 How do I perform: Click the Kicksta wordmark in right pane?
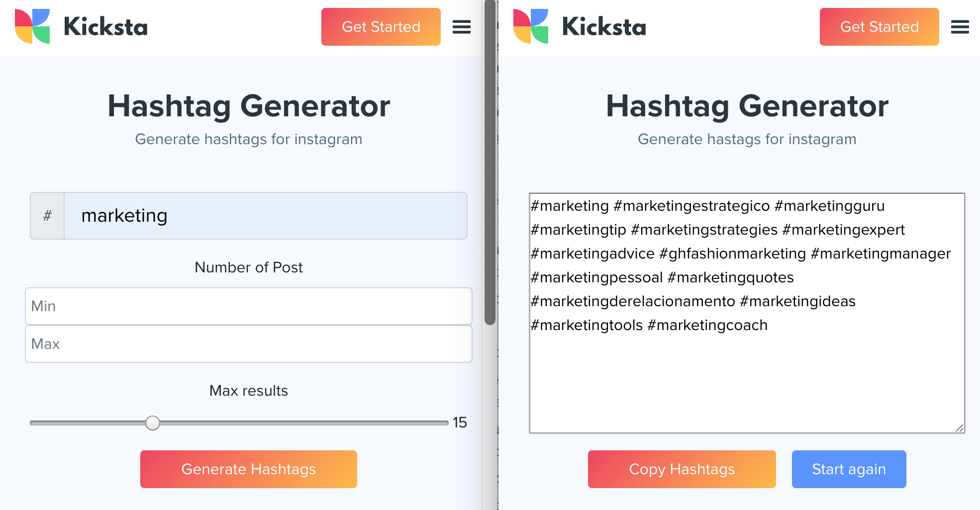pos(604,27)
